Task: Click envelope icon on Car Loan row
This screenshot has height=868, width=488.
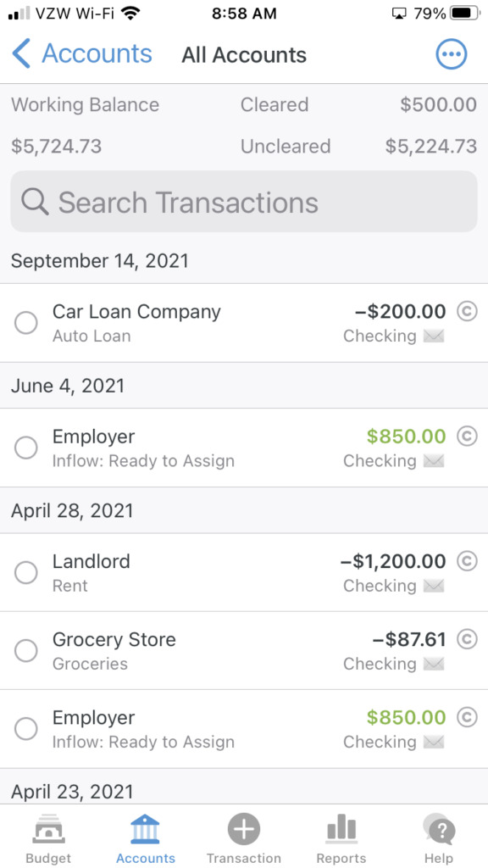Action: pos(434,336)
